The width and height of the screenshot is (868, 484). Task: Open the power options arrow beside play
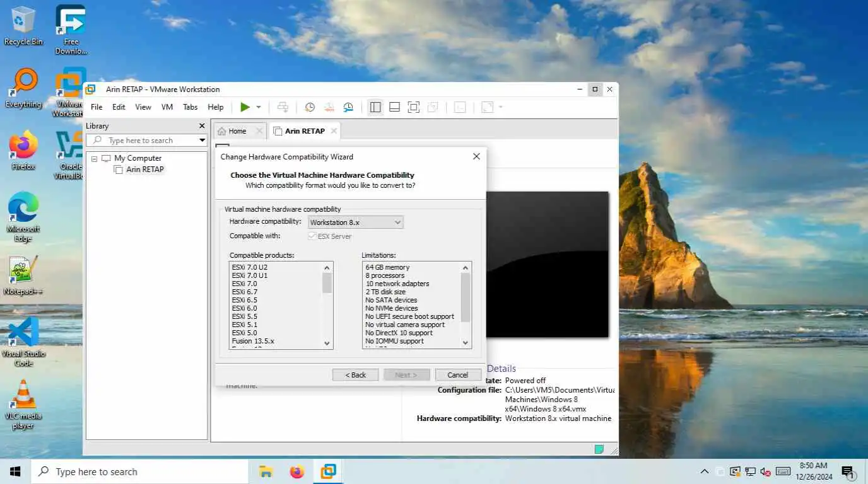pos(259,107)
